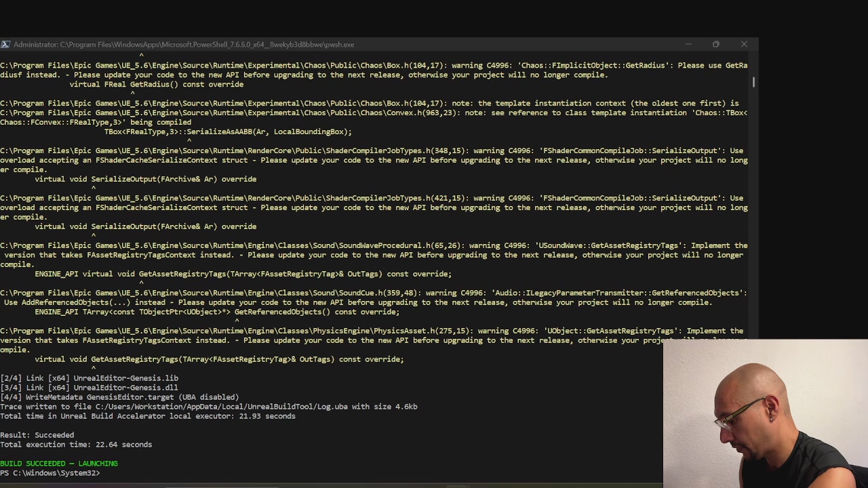Click 'UObject::GetAssetRegistryTags' warning text
The width and height of the screenshot is (868, 488).
click(x=609, y=331)
